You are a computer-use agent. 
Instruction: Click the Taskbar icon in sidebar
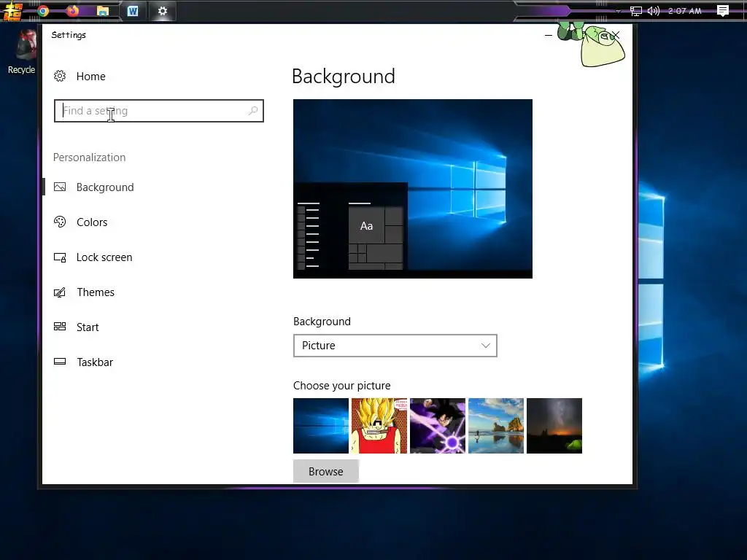tap(60, 362)
